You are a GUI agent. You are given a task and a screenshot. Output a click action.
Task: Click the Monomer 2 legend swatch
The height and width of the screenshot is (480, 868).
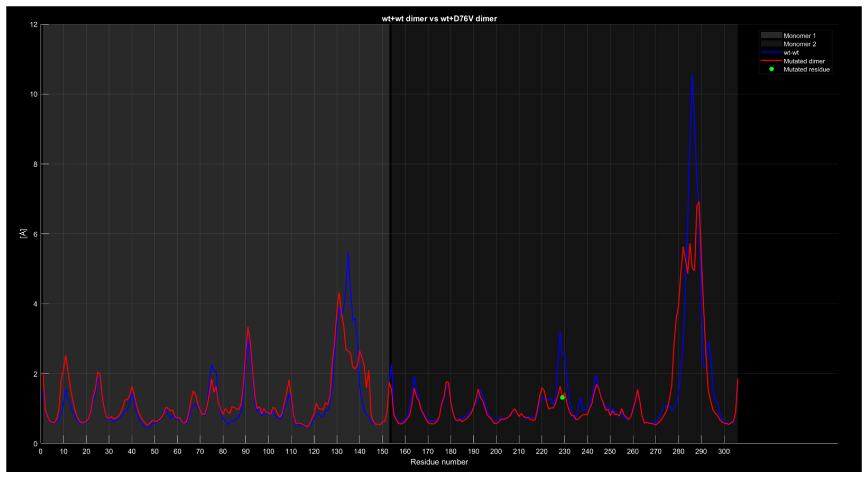pos(771,44)
